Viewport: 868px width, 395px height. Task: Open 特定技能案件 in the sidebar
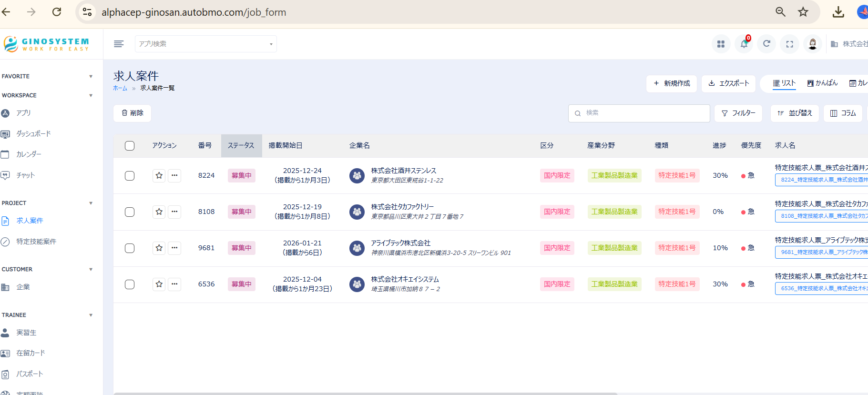click(36, 242)
